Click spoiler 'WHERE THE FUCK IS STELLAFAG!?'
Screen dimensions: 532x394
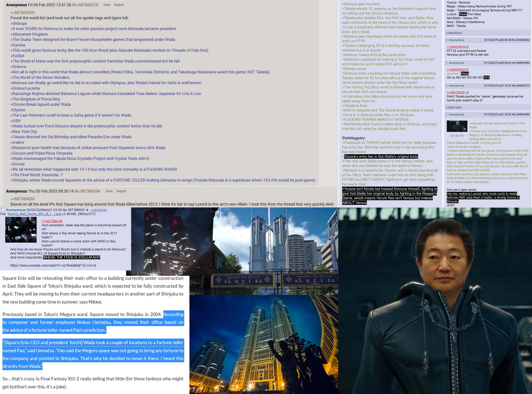coord(72,257)
